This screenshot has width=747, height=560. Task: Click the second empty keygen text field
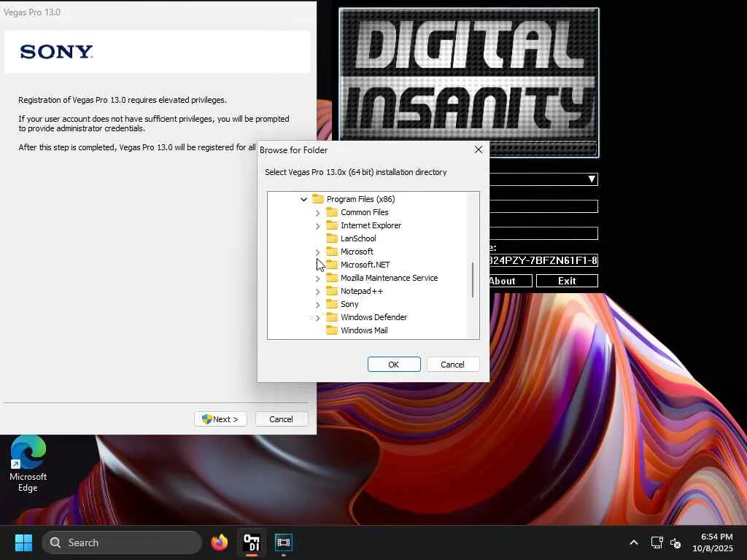[x=543, y=233]
